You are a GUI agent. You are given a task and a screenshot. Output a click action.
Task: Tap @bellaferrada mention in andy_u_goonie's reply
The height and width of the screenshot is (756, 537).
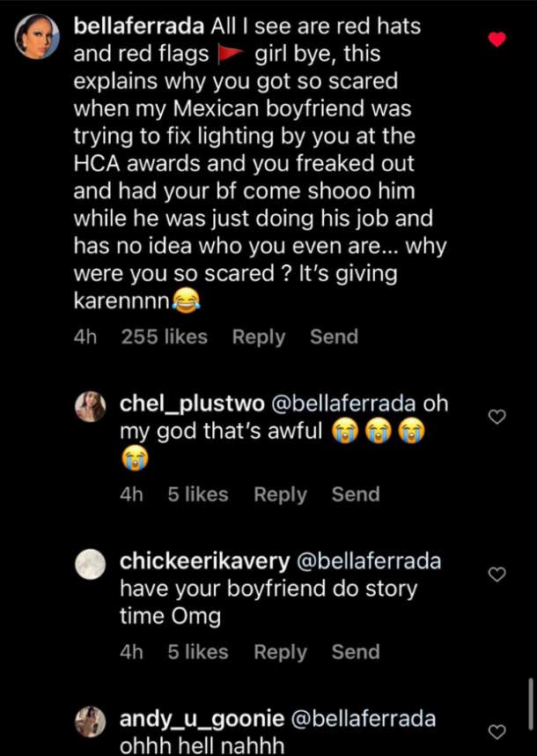363,719
